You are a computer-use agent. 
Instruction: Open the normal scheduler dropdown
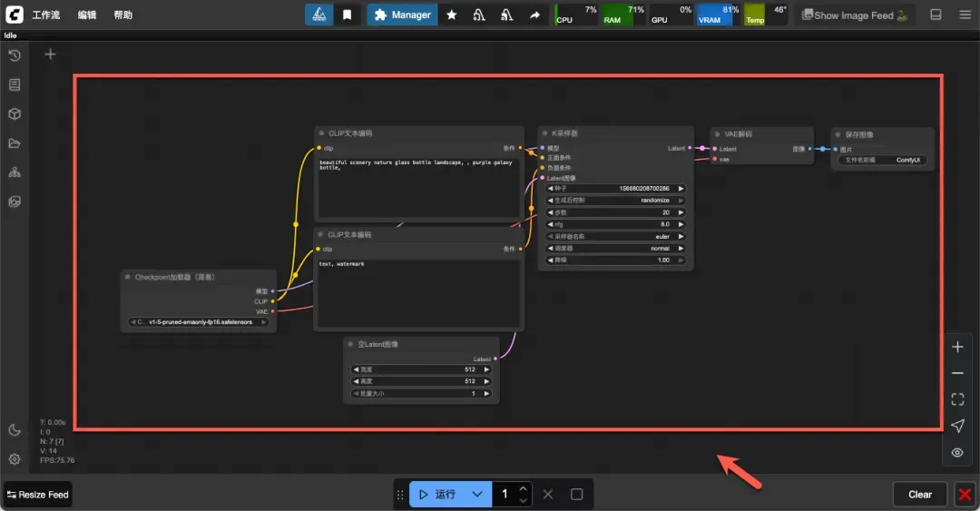[x=615, y=249]
